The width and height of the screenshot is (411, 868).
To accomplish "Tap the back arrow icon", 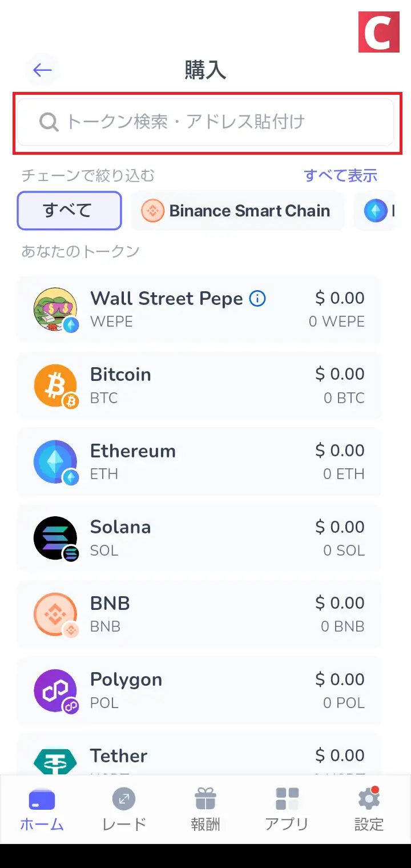I will click(42, 70).
